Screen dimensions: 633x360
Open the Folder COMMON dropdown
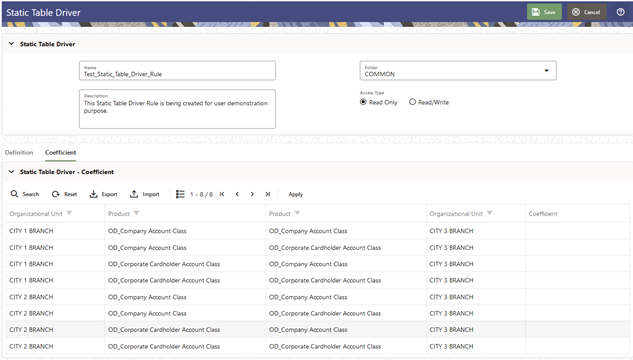(x=458, y=71)
